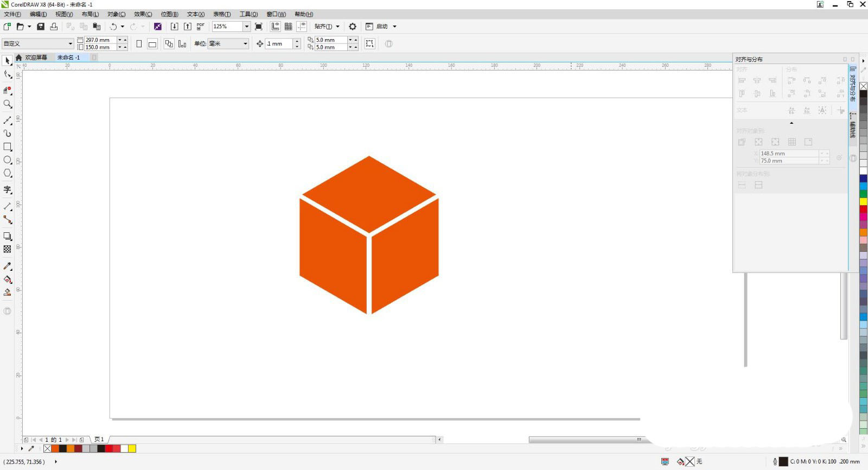Click the 贴齐(T) snap button
Image resolution: width=868 pixels, height=470 pixels.
pyautogui.click(x=323, y=27)
